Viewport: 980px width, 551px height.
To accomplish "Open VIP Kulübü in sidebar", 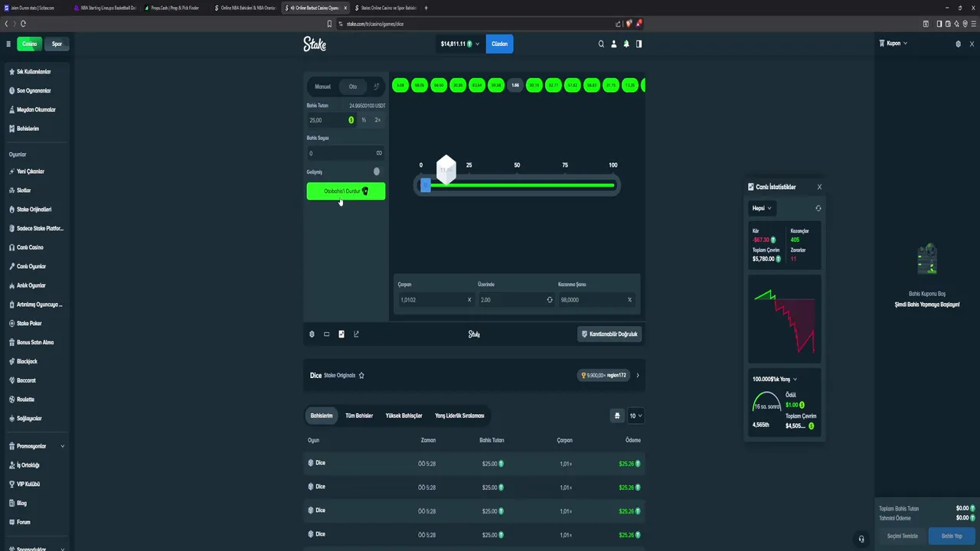I will 34,484.
